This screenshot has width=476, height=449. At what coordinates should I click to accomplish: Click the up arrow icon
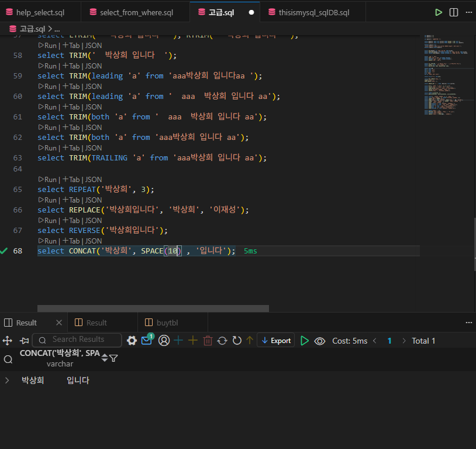click(x=250, y=340)
